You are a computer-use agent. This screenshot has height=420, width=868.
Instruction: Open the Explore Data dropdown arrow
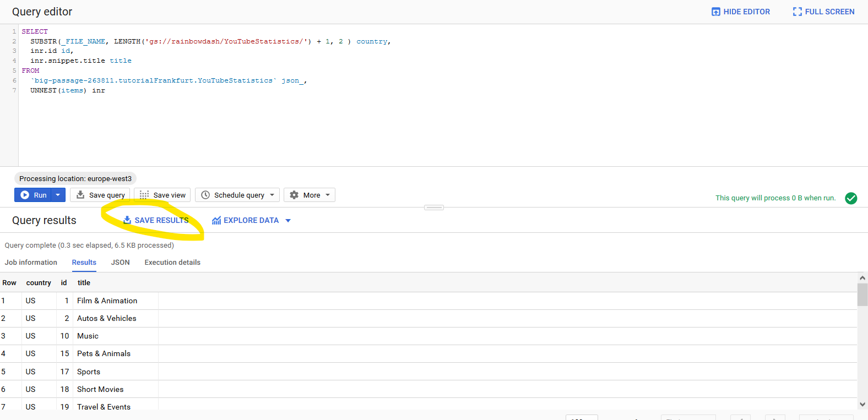point(288,221)
